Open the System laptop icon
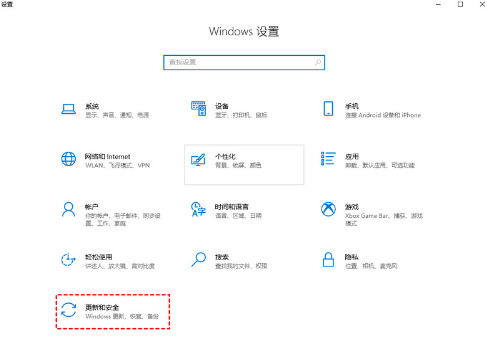The height and width of the screenshot is (360, 487). [69, 109]
